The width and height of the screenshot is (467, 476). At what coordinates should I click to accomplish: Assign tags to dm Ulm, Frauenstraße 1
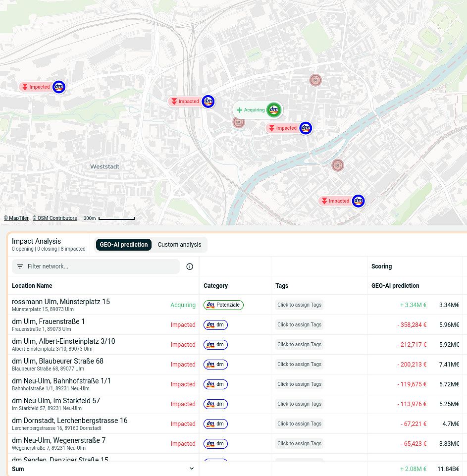point(299,324)
